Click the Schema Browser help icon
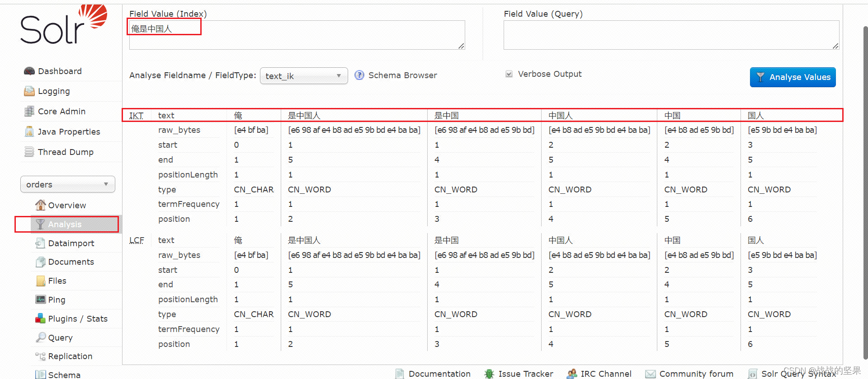Screen dimensions: 868x379 point(359,75)
